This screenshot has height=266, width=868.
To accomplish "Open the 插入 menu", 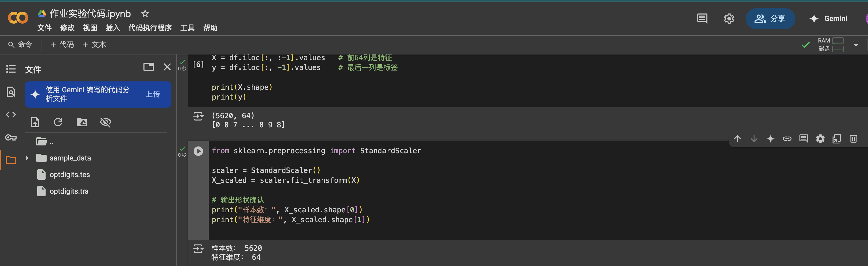I will (x=113, y=28).
